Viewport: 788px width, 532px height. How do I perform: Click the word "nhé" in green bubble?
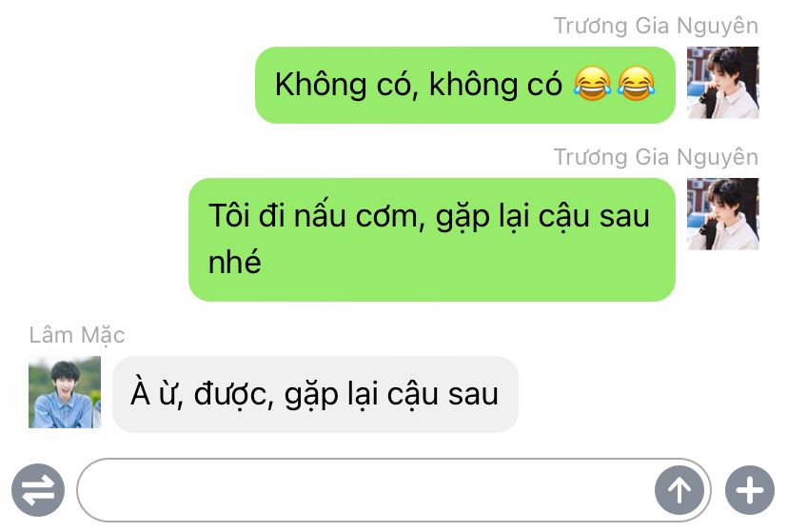click(235, 263)
